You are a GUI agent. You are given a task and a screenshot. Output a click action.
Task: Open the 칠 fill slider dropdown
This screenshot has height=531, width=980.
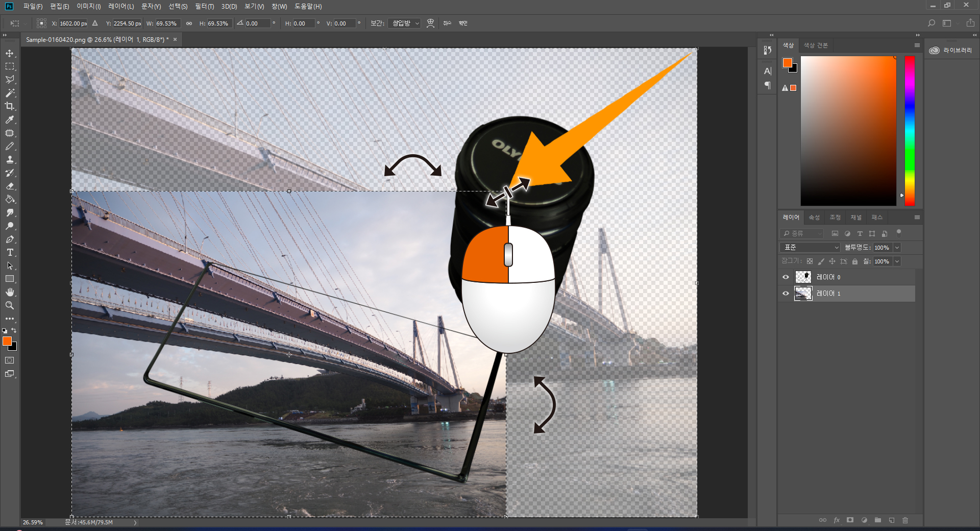(x=897, y=261)
